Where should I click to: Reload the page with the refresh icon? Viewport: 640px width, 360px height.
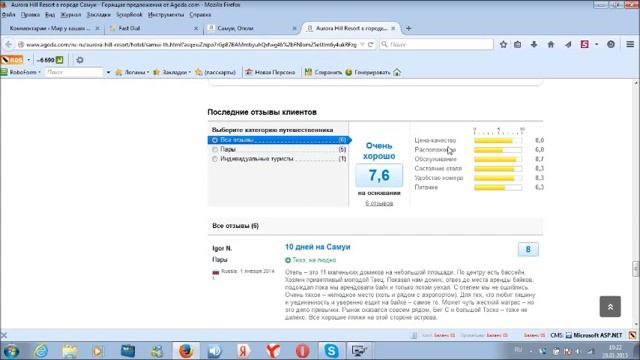(371, 44)
